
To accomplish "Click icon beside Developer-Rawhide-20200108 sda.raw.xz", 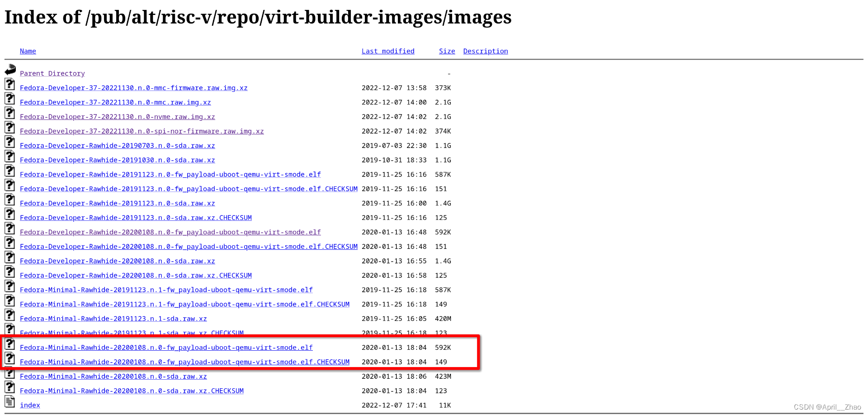I will coord(10,258).
